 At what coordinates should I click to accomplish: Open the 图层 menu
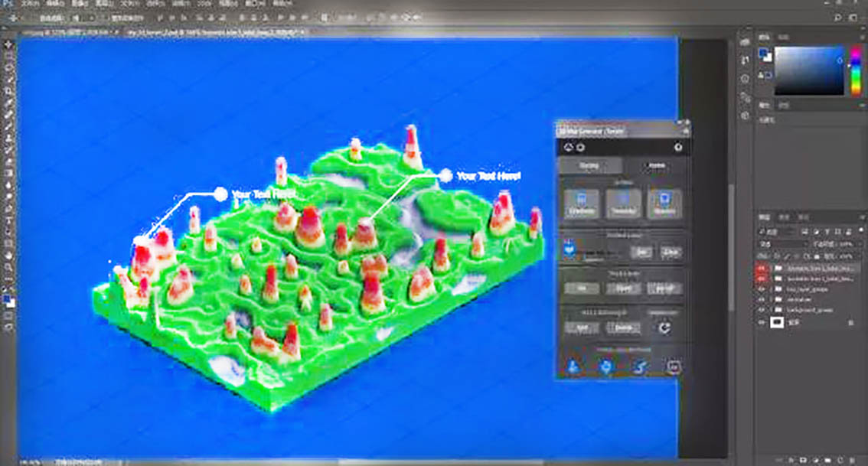[x=103, y=3]
